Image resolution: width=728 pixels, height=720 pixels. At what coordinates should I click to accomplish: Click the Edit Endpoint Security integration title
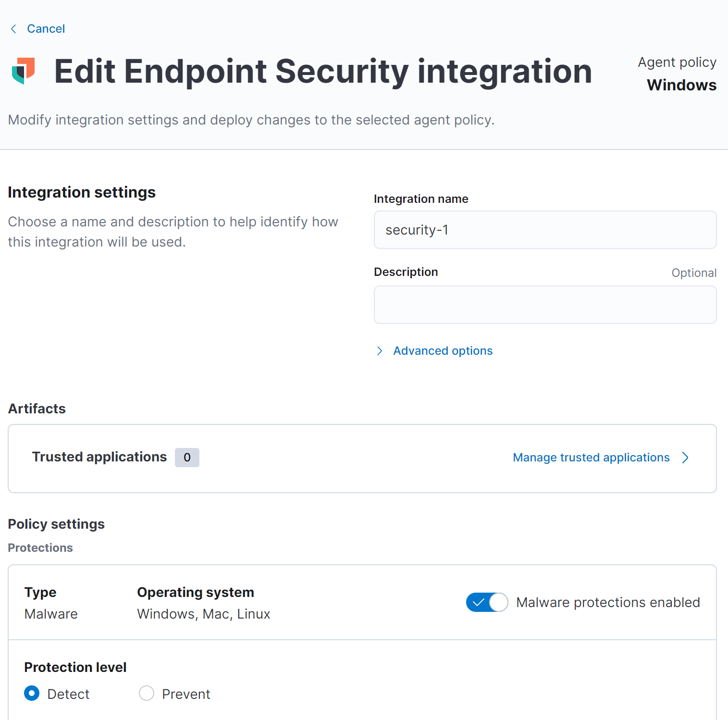click(x=323, y=72)
